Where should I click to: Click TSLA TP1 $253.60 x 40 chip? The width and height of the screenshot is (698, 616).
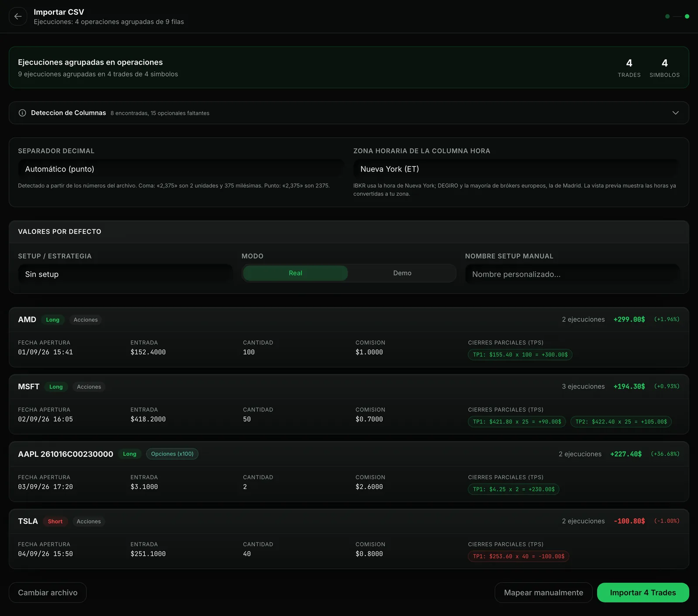click(x=519, y=556)
